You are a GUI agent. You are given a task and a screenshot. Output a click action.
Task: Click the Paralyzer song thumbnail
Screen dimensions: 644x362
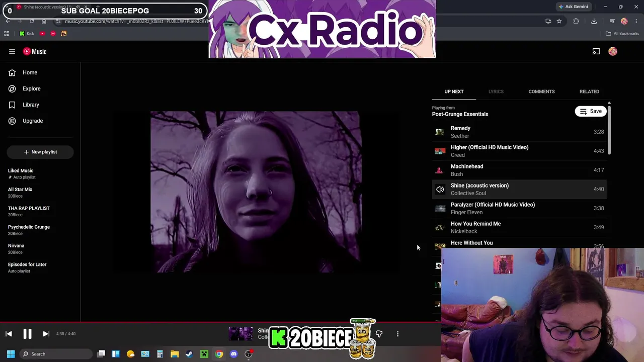440,208
